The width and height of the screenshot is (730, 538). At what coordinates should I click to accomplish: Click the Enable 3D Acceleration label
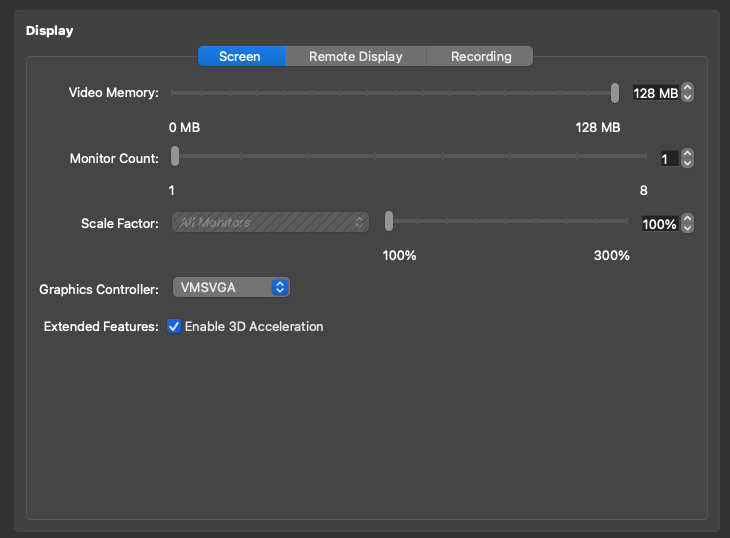click(254, 327)
